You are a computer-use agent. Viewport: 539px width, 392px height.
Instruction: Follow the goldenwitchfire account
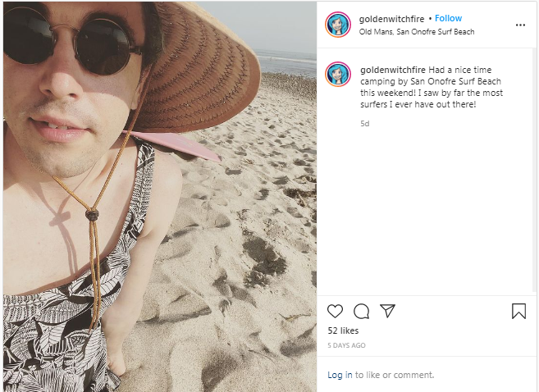coord(448,18)
